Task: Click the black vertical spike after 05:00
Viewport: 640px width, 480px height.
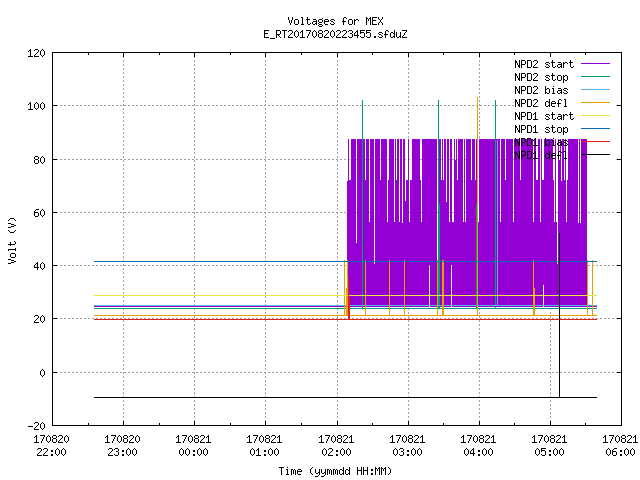Action: pyautogui.click(x=560, y=314)
